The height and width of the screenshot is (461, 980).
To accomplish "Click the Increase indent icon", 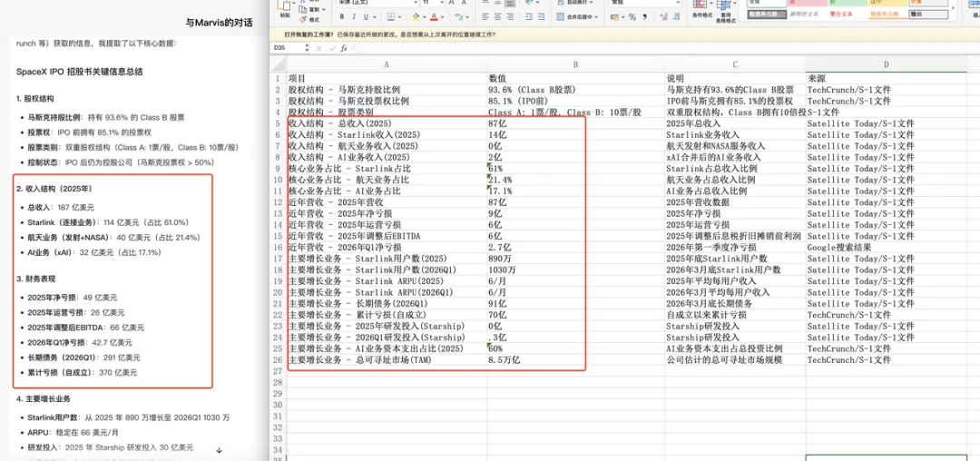I will [x=541, y=17].
